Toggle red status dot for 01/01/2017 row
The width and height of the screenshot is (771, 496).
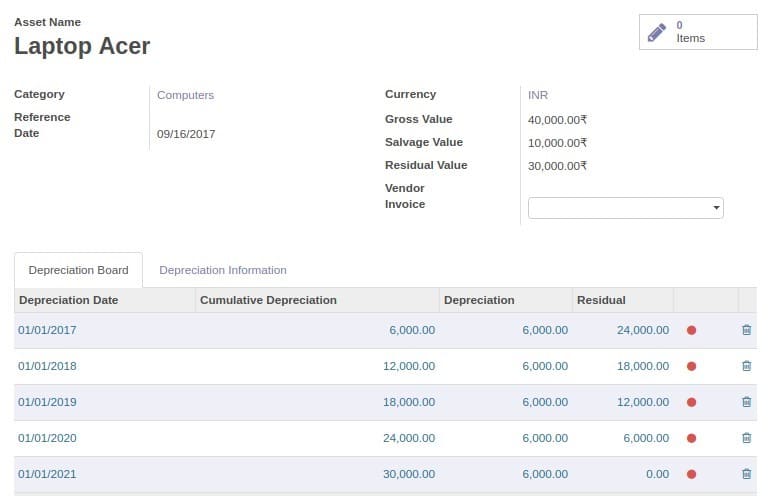click(691, 330)
